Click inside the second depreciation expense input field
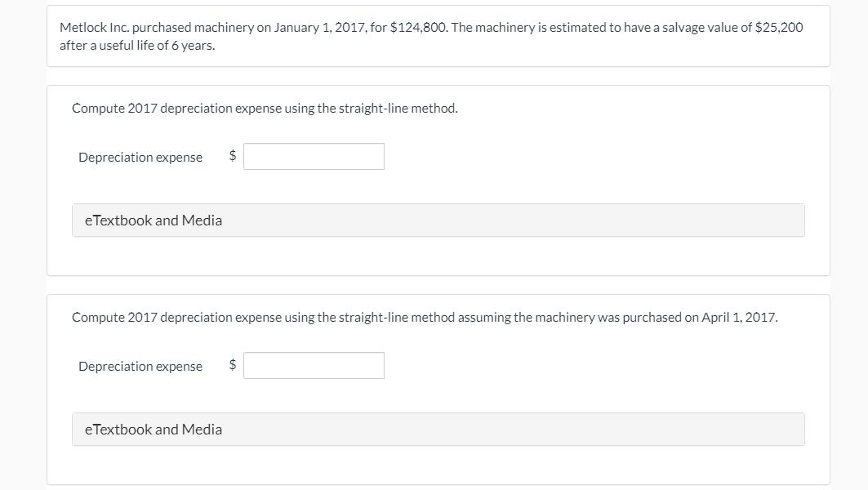868x490 pixels. click(314, 364)
